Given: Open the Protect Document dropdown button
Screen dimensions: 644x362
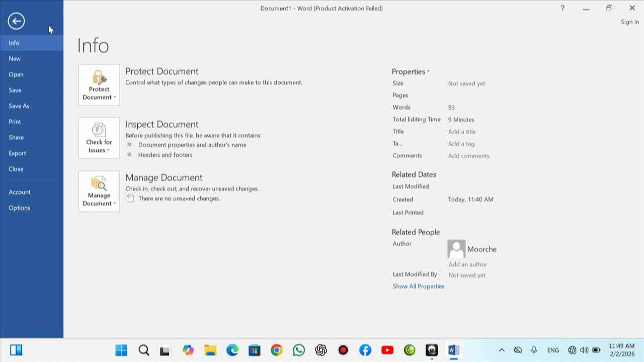Looking at the screenshot, I should [99, 85].
